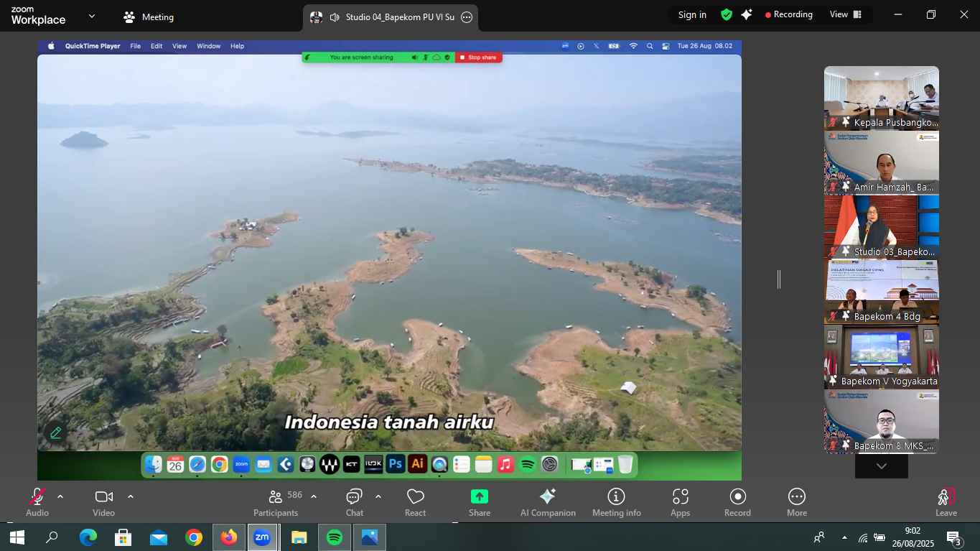980x551 pixels.
Task: Open the Windows notification center
Action: click(x=954, y=537)
